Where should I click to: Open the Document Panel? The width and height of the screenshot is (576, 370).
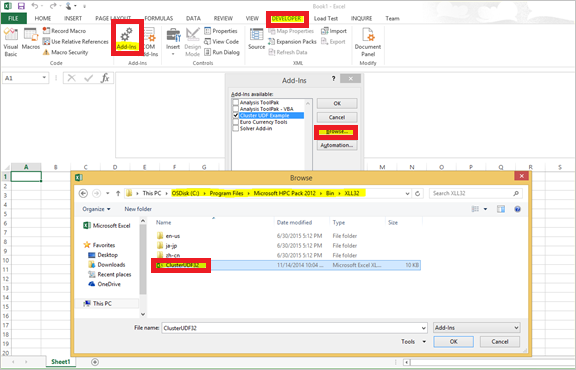tap(368, 42)
